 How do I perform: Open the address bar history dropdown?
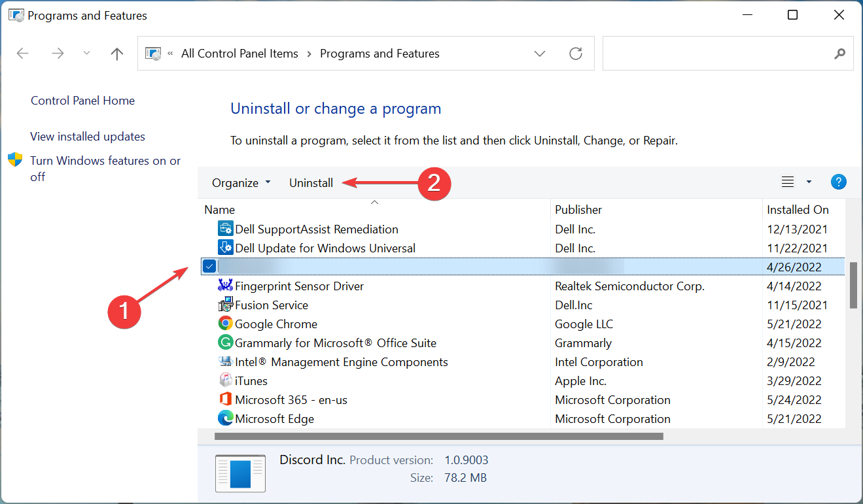540,54
